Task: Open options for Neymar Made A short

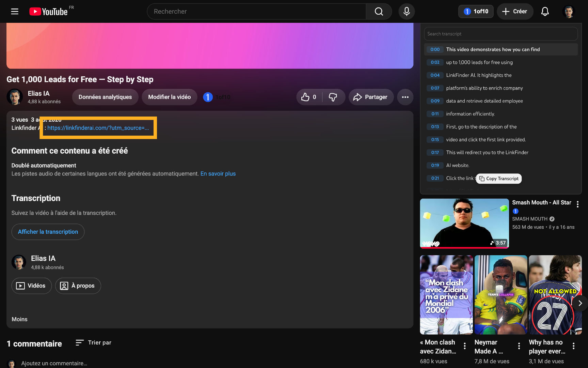Action: [x=519, y=346]
